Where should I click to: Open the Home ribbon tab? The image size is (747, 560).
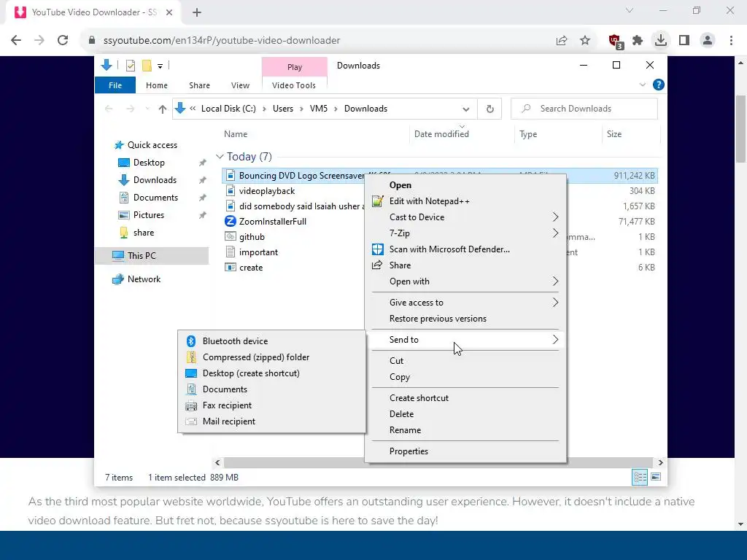pyautogui.click(x=157, y=85)
